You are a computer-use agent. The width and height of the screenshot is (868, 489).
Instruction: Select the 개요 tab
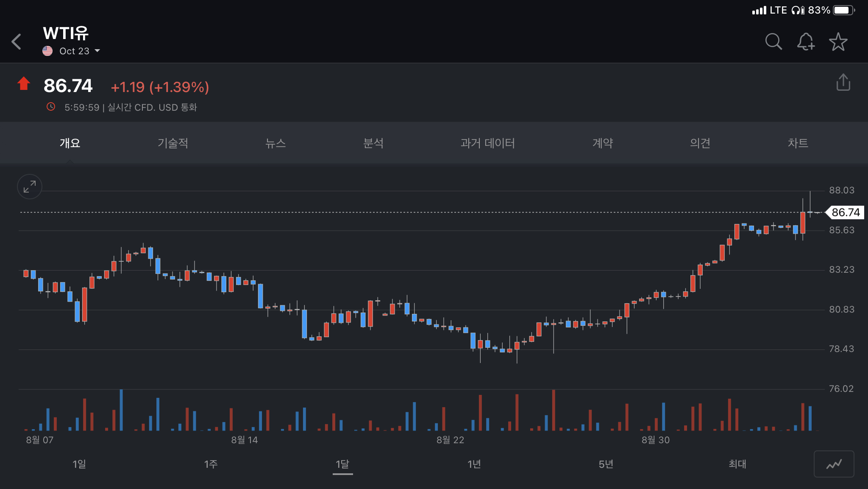point(70,143)
